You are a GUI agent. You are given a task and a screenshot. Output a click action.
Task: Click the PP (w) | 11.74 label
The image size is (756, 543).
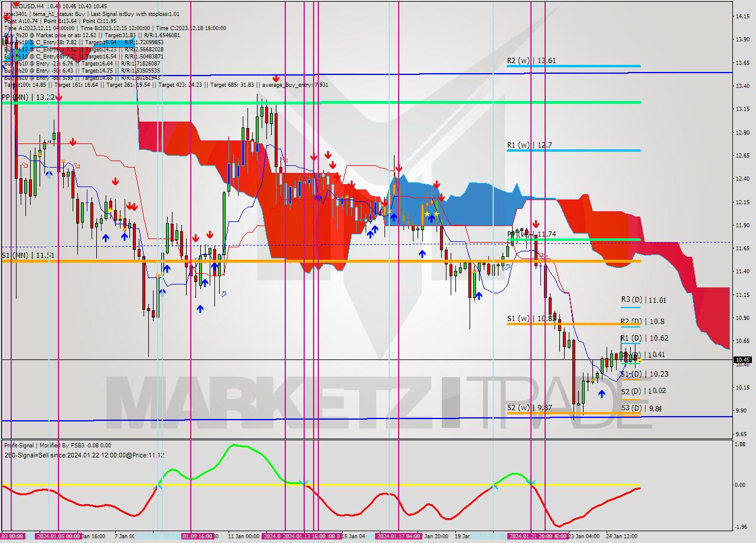click(532, 234)
